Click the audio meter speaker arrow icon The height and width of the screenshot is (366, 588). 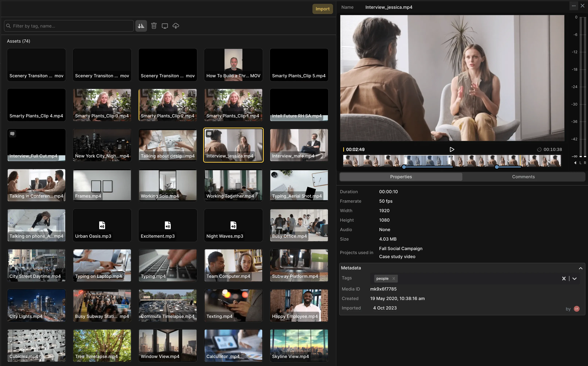(x=575, y=163)
